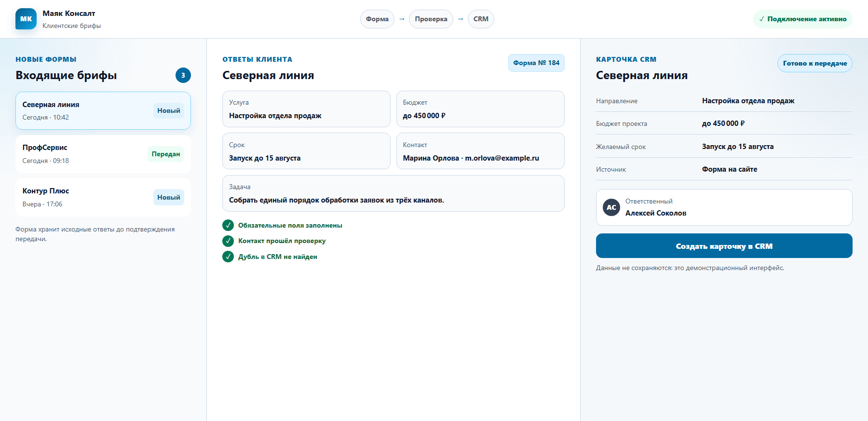Click the Подключение активно status pill
Image resolution: width=868 pixels, height=421 pixels.
click(803, 19)
